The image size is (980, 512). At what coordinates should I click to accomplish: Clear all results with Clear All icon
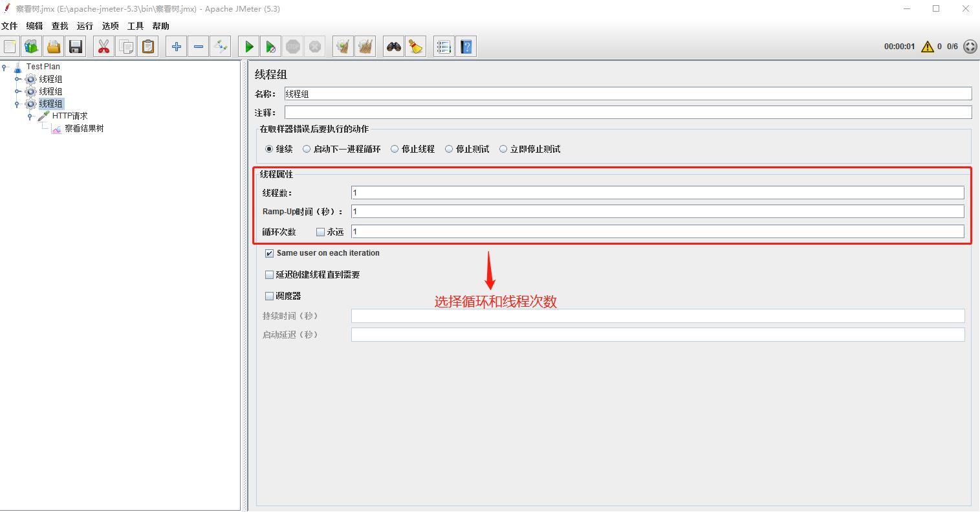pos(365,47)
